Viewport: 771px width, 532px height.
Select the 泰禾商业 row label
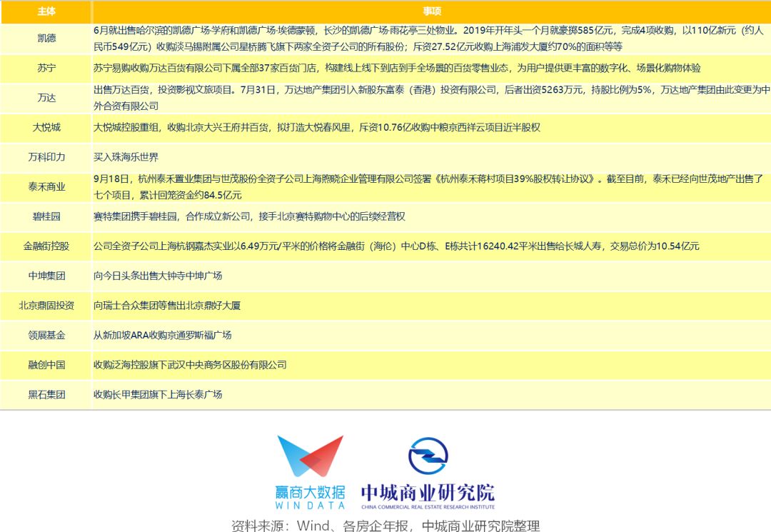tap(46, 187)
